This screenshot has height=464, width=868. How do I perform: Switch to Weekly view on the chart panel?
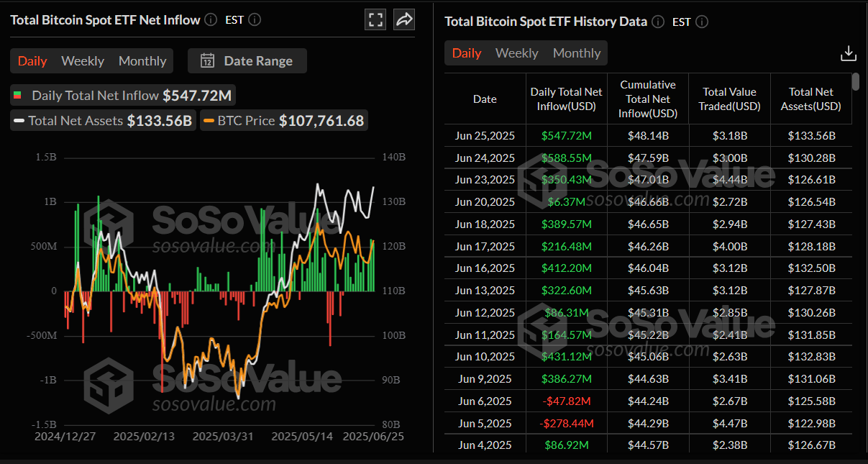[83, 60]
